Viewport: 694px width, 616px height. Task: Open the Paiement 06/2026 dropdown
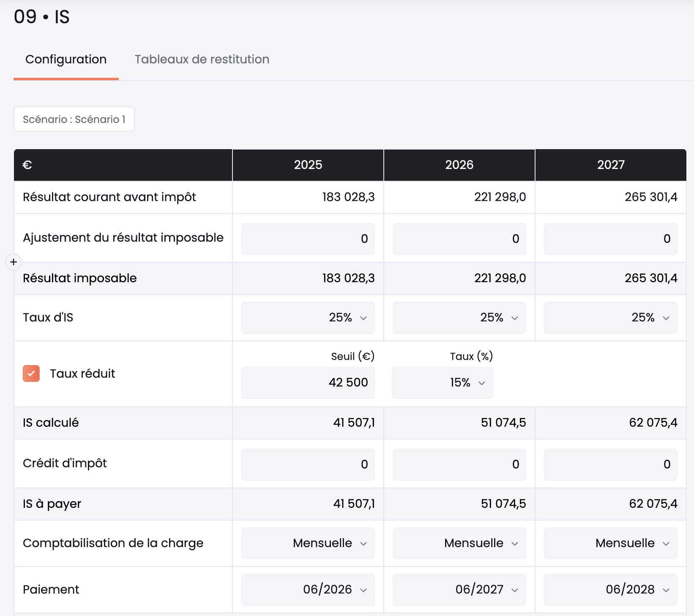[x=308, y=590]
